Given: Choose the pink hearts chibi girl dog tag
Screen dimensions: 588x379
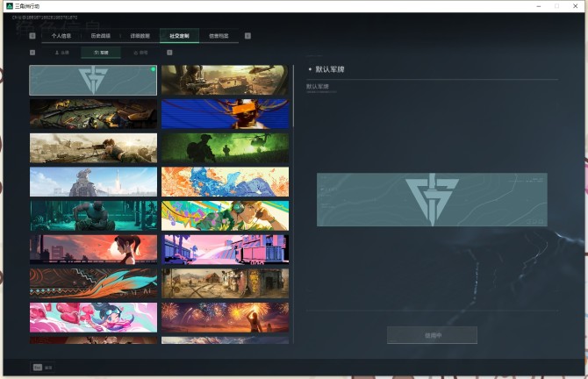Looking at the screenshot, I should pos(93,318).
